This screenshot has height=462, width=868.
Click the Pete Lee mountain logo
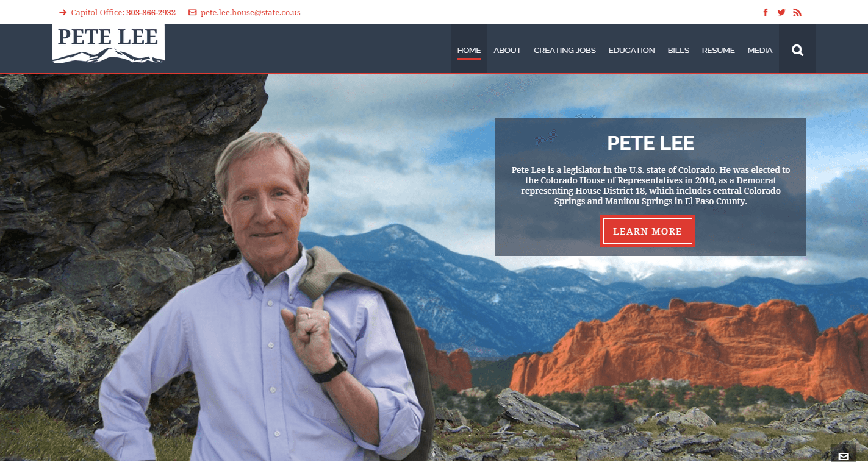109,43
